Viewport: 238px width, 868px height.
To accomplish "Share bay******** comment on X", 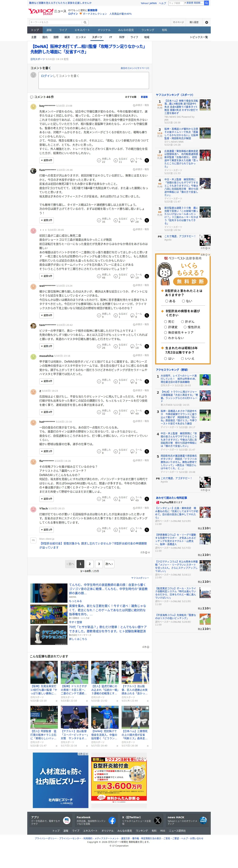I will [x=147, y=160].
